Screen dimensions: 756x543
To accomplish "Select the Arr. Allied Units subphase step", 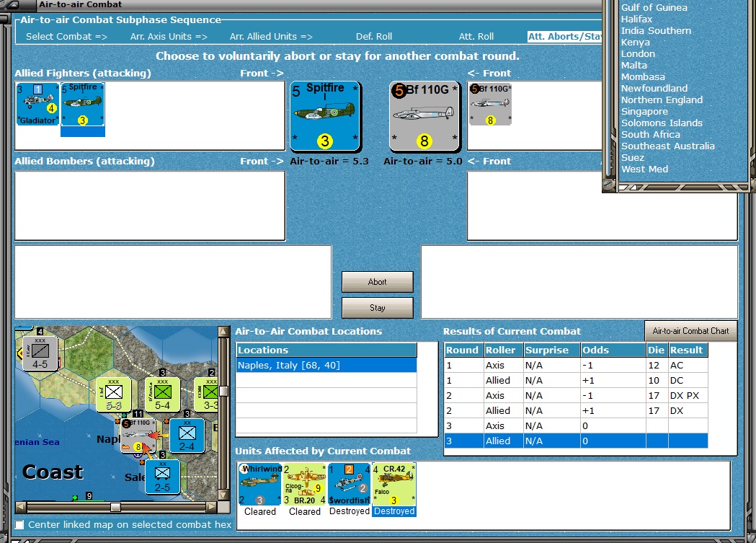I will pos(271,37).
